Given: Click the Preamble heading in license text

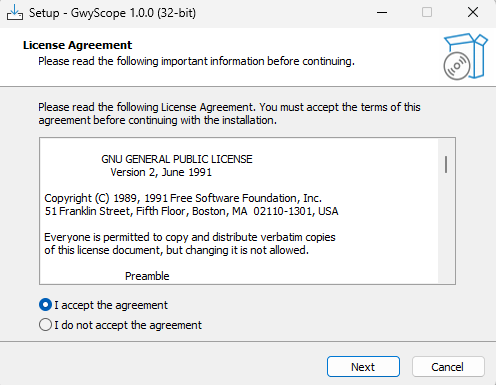Looking at the screenshot, I should [147, 276].
